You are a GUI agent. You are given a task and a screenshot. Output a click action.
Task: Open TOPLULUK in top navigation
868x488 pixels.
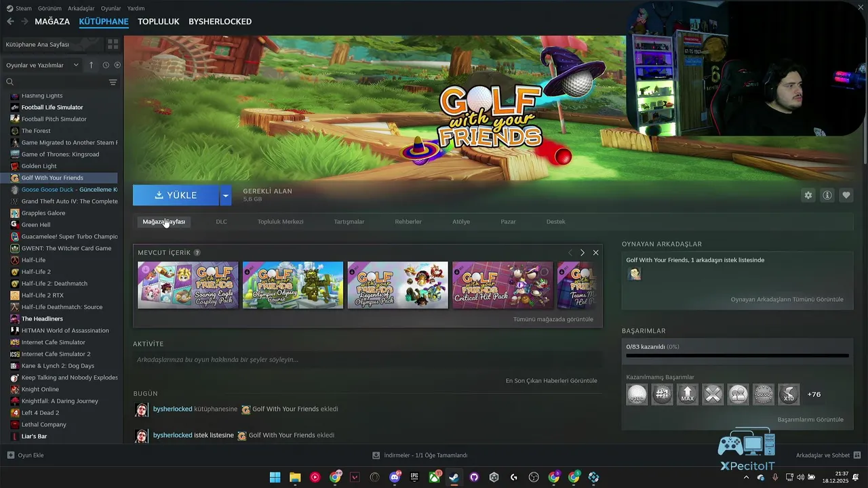(x=159, y=22)
